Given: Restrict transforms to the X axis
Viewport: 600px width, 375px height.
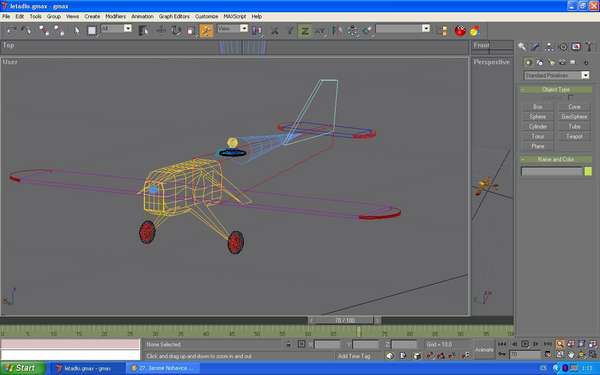Looking at the screenshot, I should [275, 31].
